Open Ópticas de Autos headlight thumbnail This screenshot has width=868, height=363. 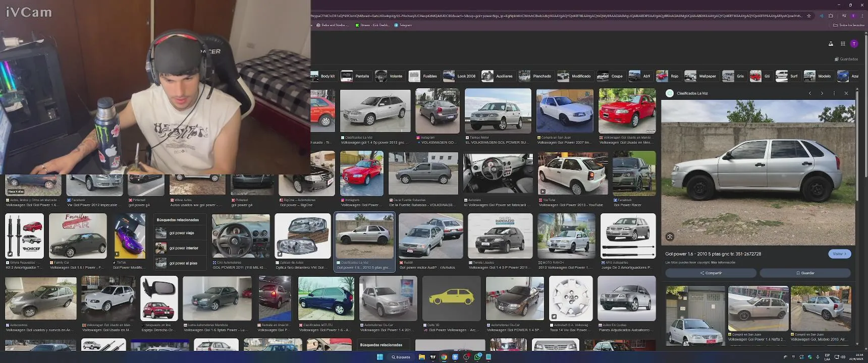click(302, 236)
